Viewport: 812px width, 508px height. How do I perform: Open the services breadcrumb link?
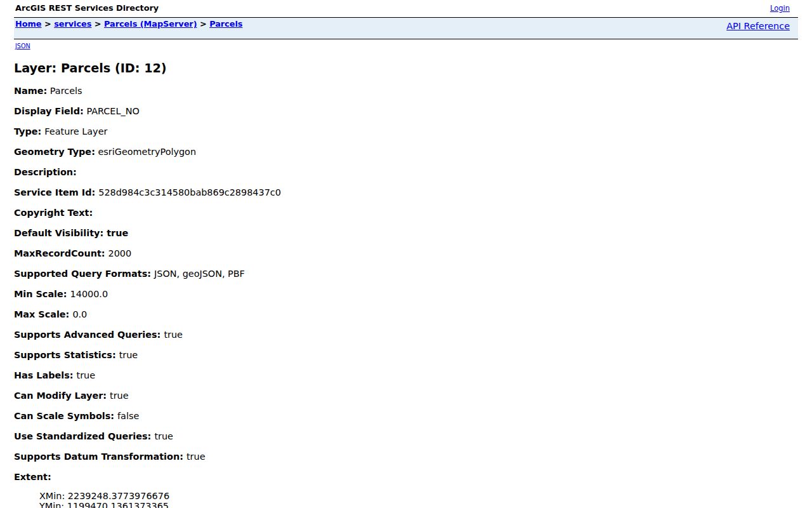click(x=73, y=24)
